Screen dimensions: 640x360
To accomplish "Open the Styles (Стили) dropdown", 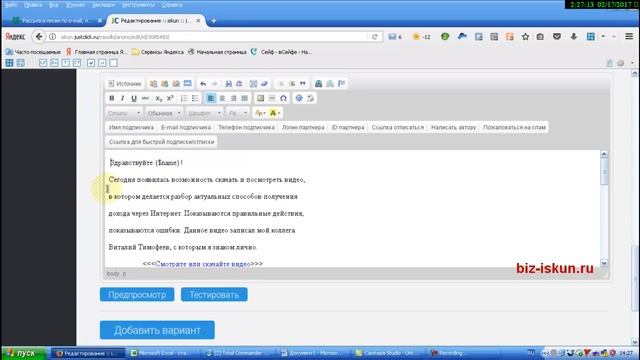I will (x=124, y=113).
